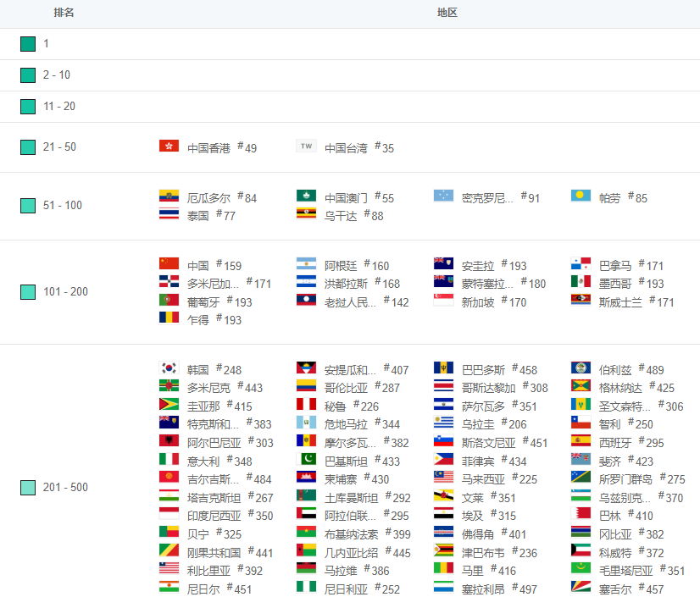
Task: Click the Argentina flag next to 阿根廷
Action: [x=306, y=263]
